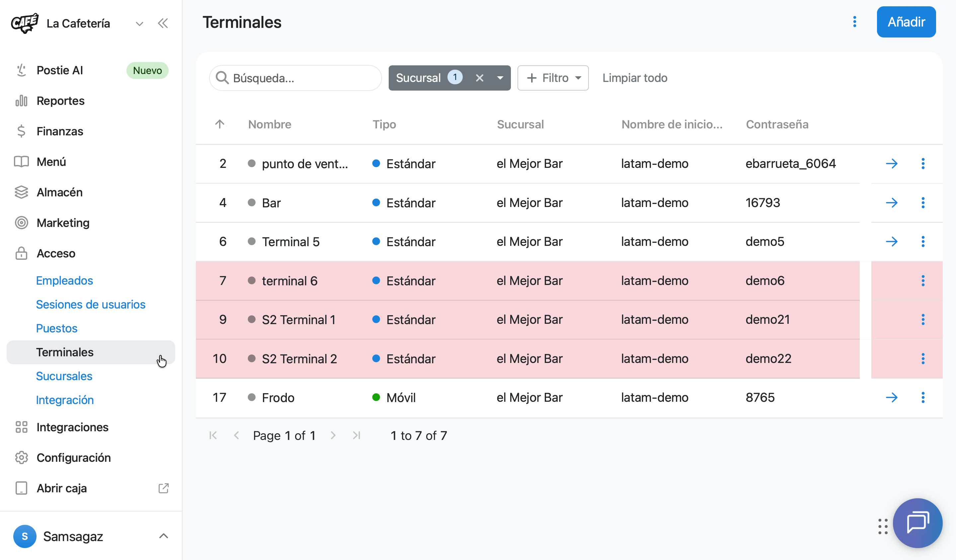
Task: Open the chat support bubble
Action: pyautogui.click(x=918, y=523)
